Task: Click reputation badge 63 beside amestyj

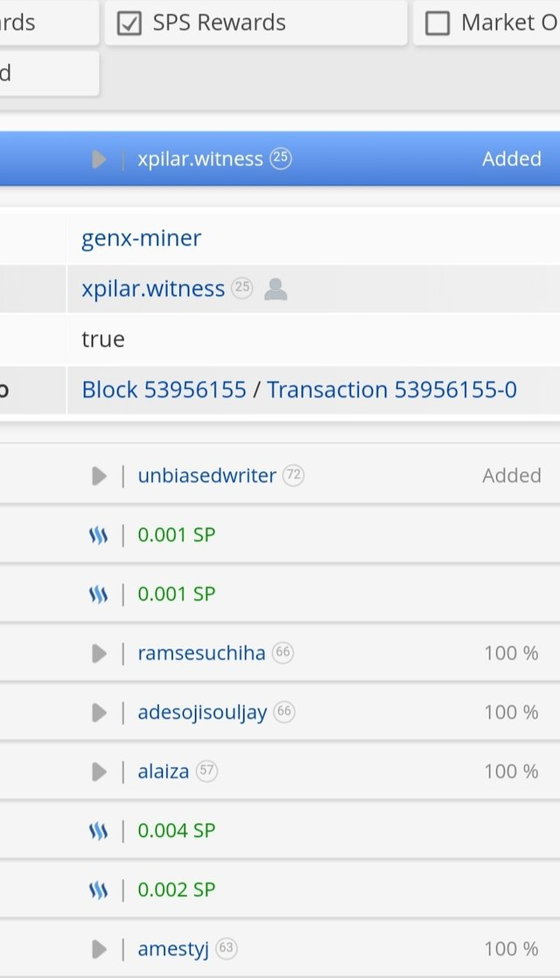Action: coord(227,949)
